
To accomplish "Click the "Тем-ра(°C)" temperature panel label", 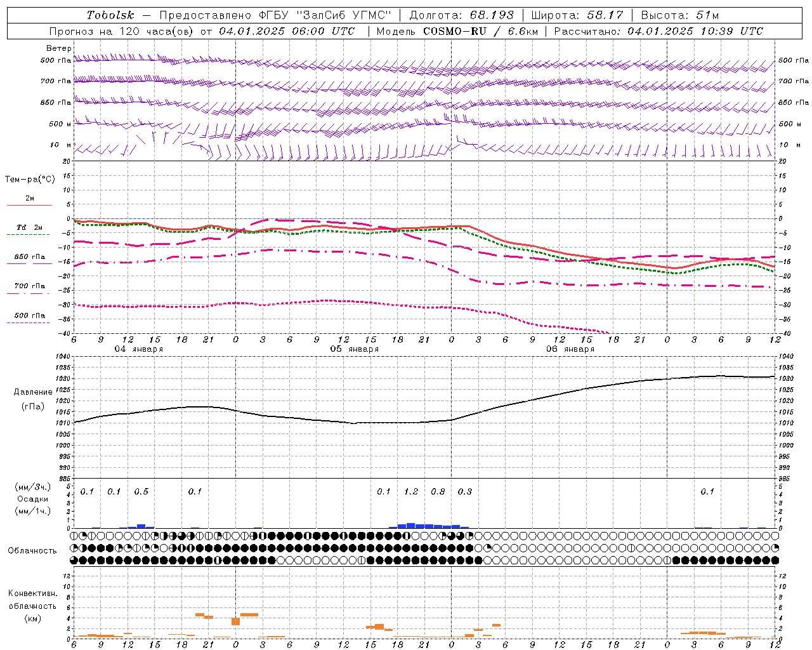I will point(30,180).
